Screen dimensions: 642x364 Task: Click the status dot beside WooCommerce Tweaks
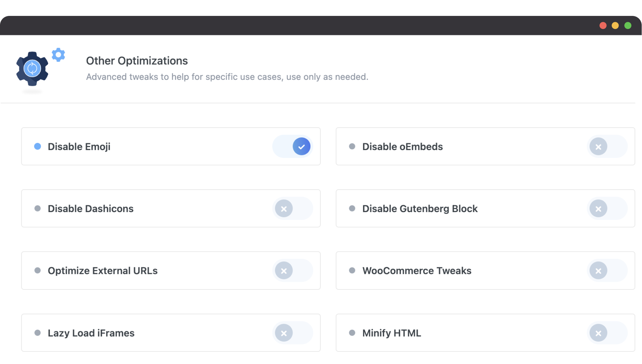tap(353, 270)
